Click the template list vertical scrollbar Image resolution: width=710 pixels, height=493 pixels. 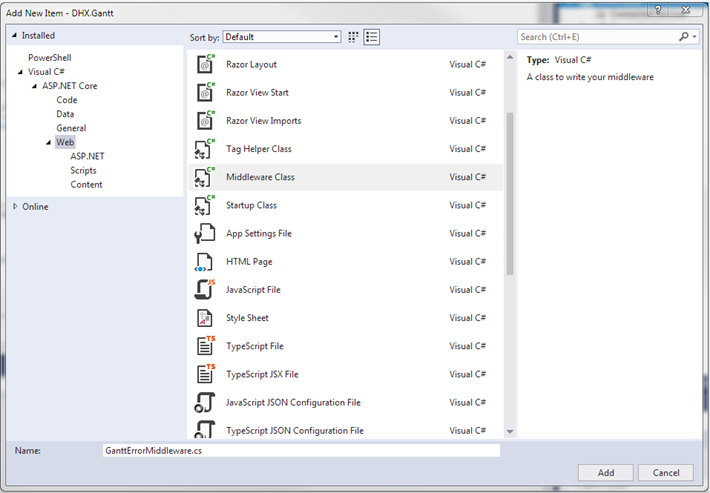pyautogui.click(x=510, y=190)
